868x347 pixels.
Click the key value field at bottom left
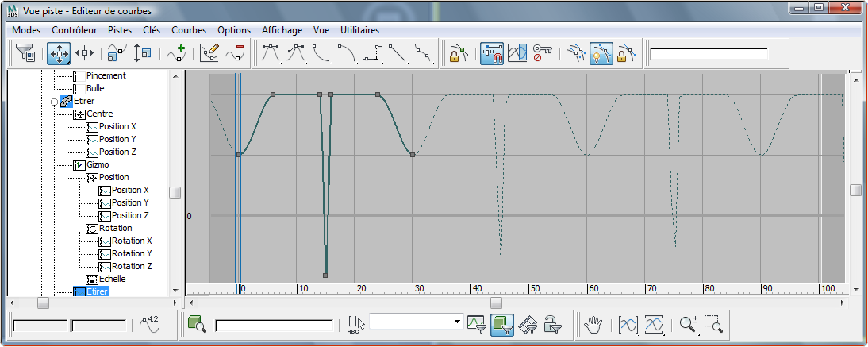100,326
